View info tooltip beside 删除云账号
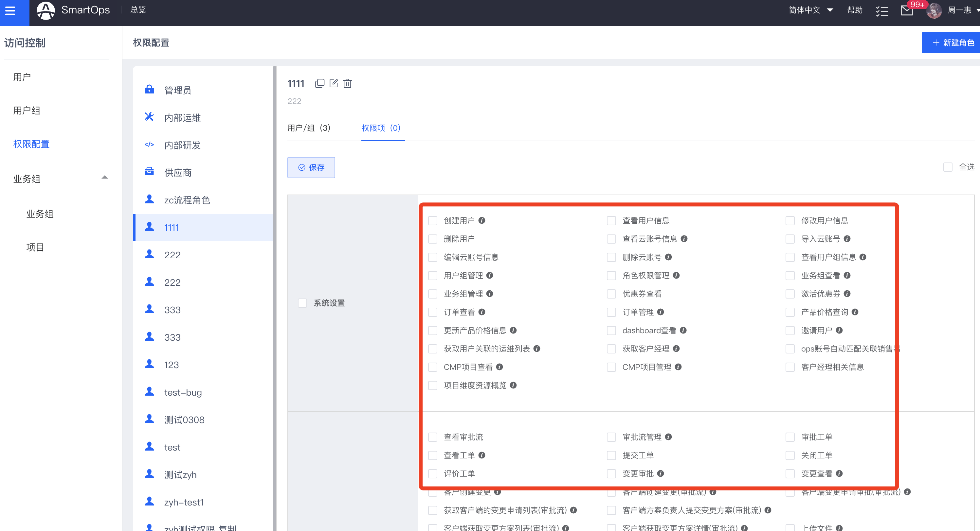This screenshot has height=531, width=980. tap(668, 257)
